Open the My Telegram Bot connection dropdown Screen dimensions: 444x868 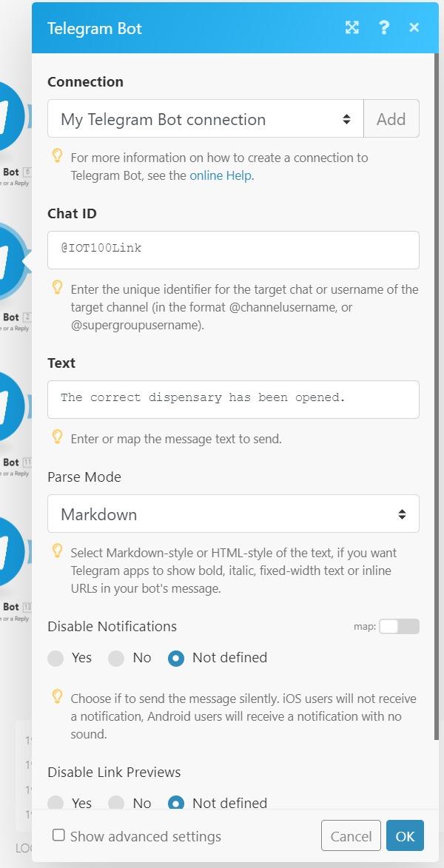coord(205,119)
